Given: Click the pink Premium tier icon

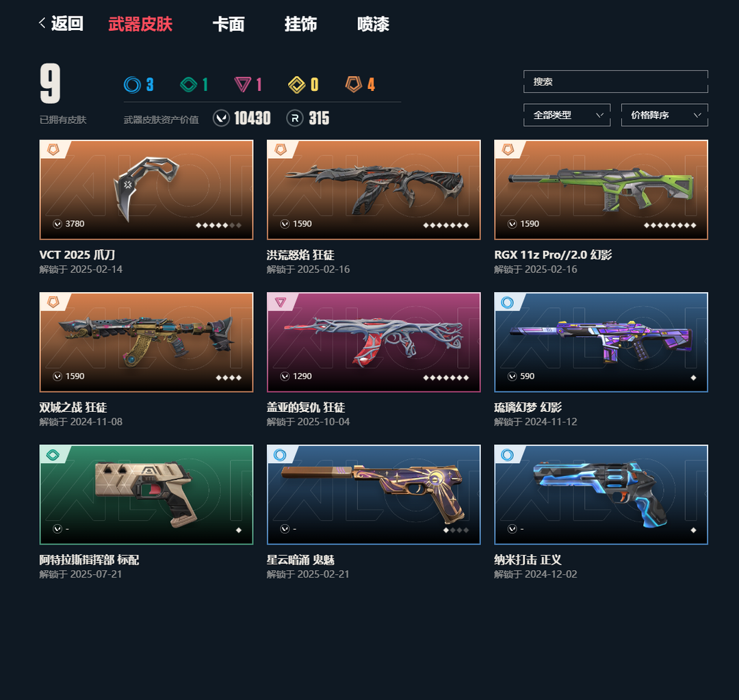Looking at the screenshot, I should tap(242, 85).
